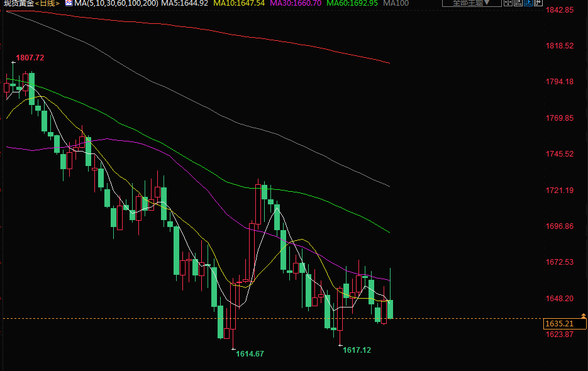This screenshot has width=588, height=371.
Task: Click the small MA indicator icon before MA(5,10,30...)
Action: click(69, 3)
